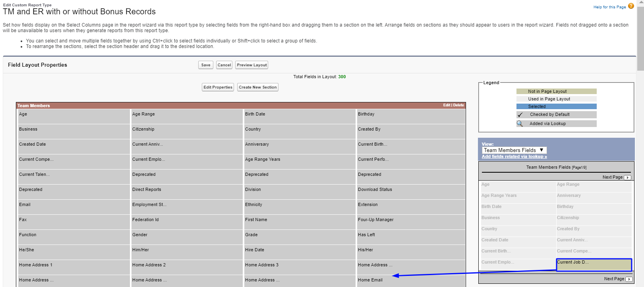Click Create New Section
This screenshot has height=287, width=644.
click(257, 87)
